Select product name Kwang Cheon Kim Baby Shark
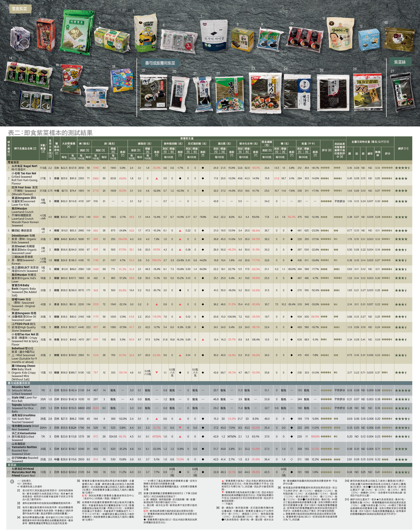 [24, 373]
